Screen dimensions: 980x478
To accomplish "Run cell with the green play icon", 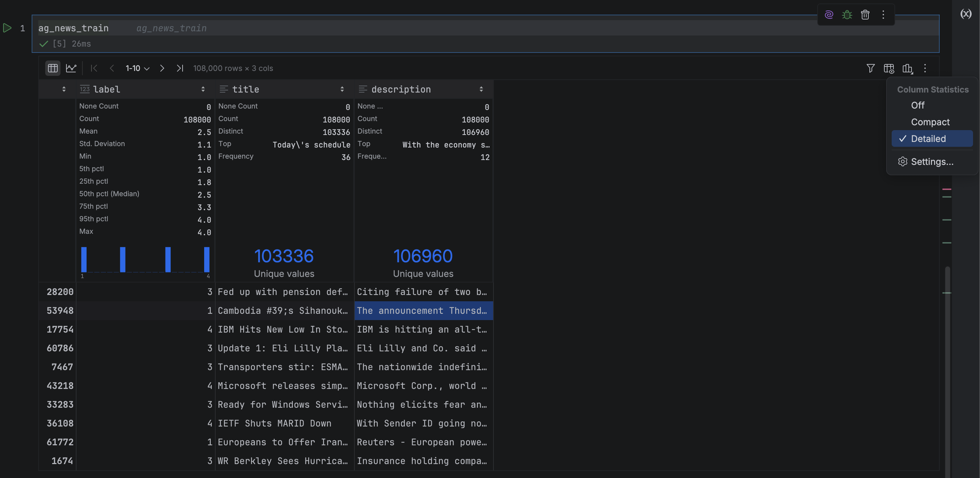I will coord(7,28).
